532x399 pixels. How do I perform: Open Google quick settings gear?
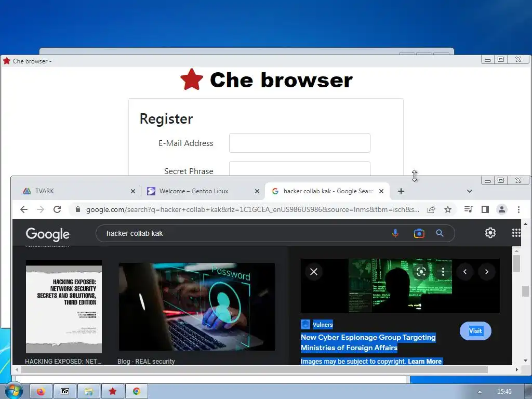pyautogui.click(x=490, y=233)
